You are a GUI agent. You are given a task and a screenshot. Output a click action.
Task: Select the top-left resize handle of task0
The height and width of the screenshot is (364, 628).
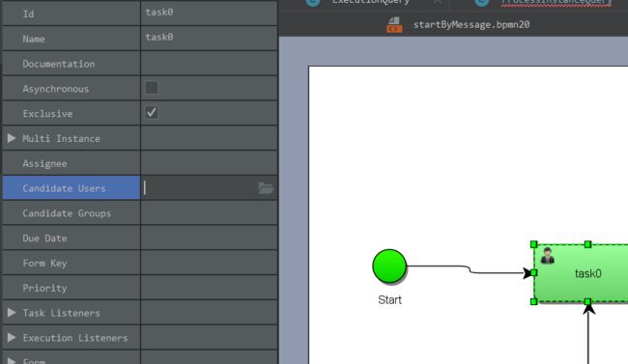click(x=533, y=244)
